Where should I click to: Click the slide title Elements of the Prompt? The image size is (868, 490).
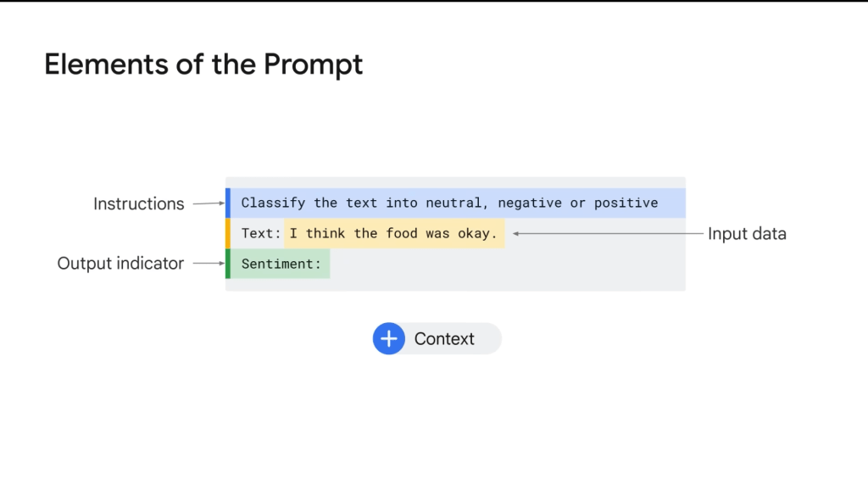coord(203,64)
